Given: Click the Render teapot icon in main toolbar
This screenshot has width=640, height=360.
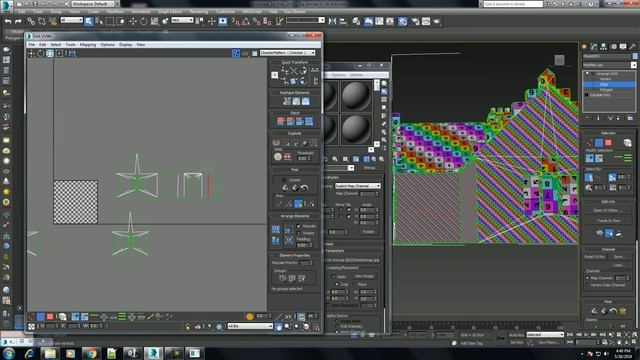Looking at the screenshot, I should [437, 21].
